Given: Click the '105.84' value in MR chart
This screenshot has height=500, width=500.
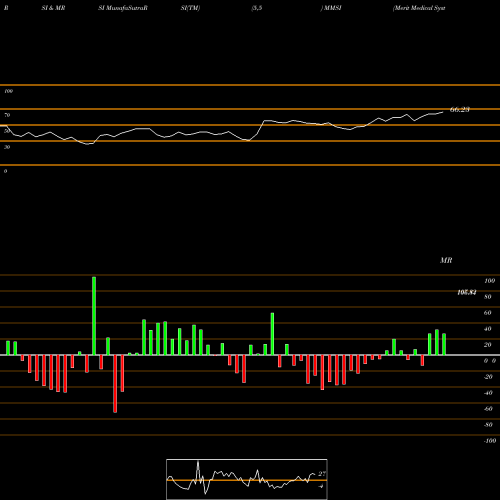Looking at the screenshot, I should click(x=467, y=292).
